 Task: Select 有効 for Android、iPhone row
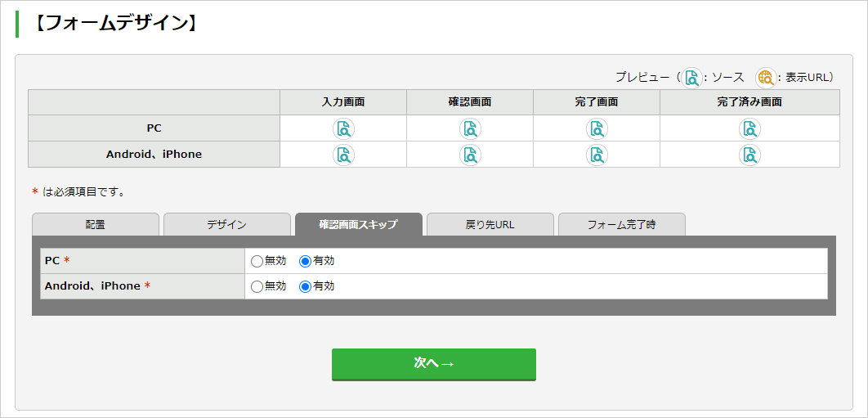[305, 286]
